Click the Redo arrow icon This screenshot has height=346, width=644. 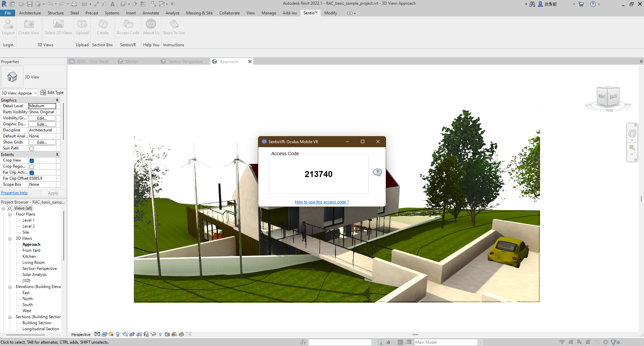coord(62,4)
